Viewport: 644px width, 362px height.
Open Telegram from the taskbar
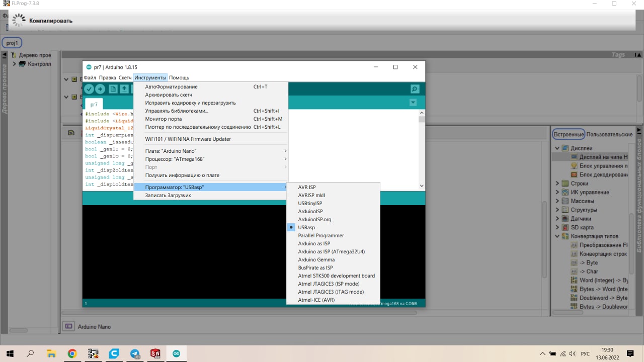135,353
